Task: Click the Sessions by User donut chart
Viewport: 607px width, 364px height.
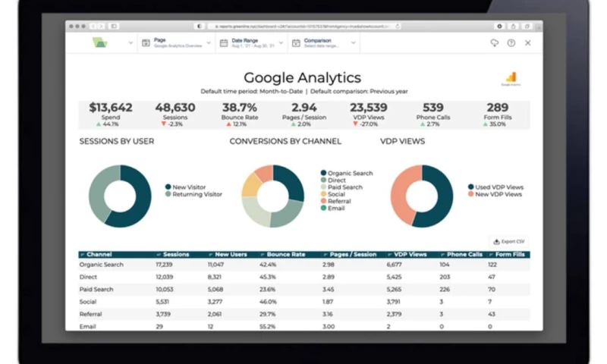Action: point(120,196)
